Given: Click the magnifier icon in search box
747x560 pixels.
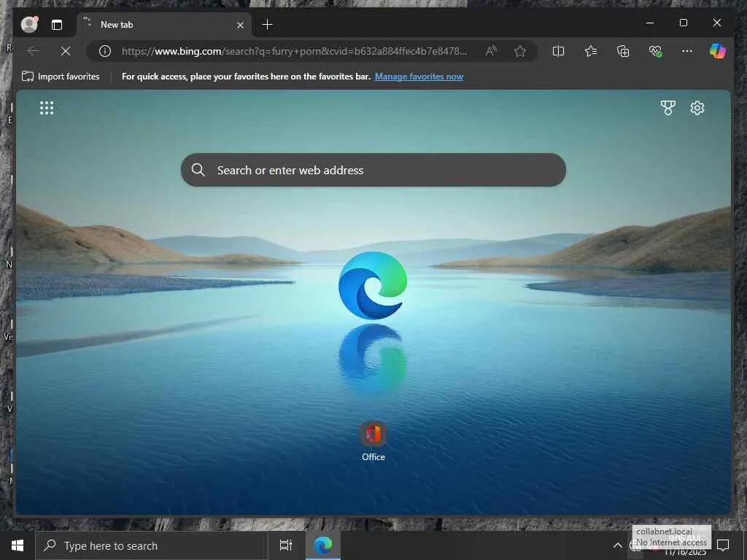Looking at the screenshot, I should [x=198, y=170].
